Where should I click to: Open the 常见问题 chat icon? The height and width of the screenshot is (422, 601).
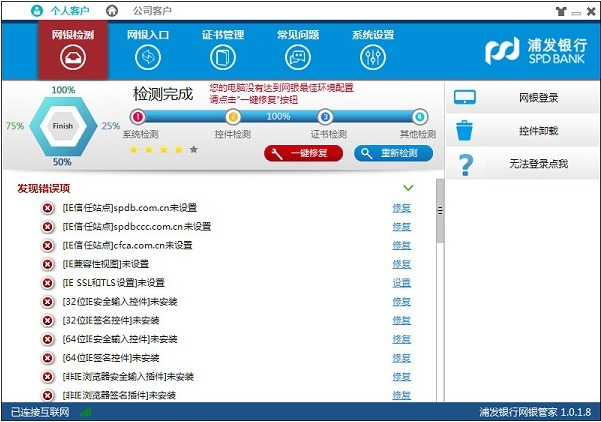coord(298,57)
